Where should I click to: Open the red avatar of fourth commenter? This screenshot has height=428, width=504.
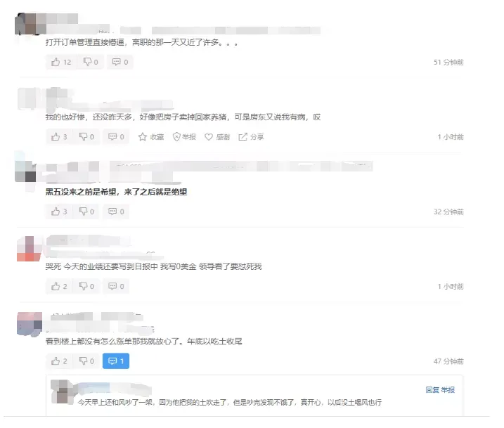[x=30, y=249]
